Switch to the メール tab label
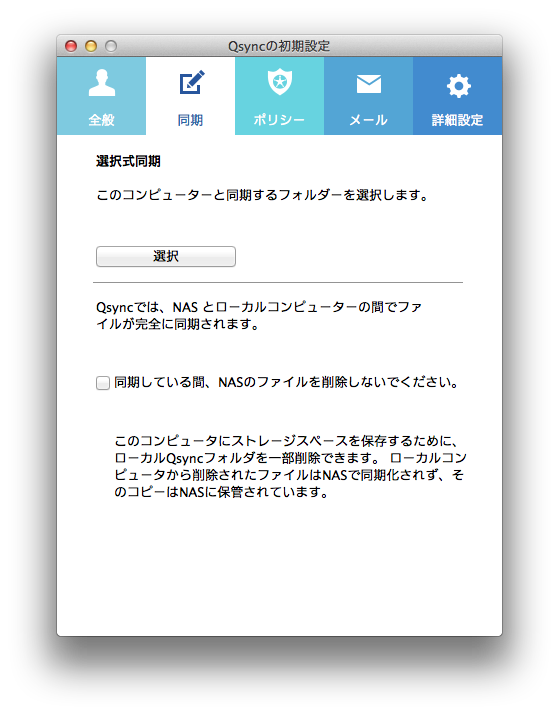 click(x=368, y=120)
